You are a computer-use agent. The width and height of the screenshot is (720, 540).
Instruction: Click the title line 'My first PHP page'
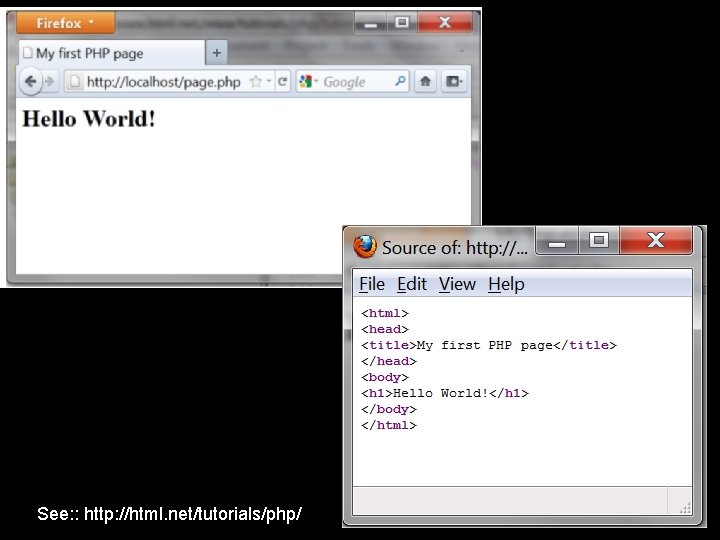point(489,345)
